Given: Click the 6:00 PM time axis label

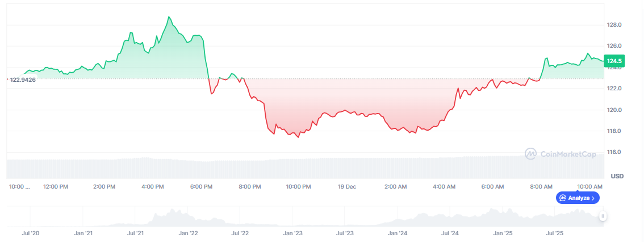Looking at the screenshot, I should (201, 186).
